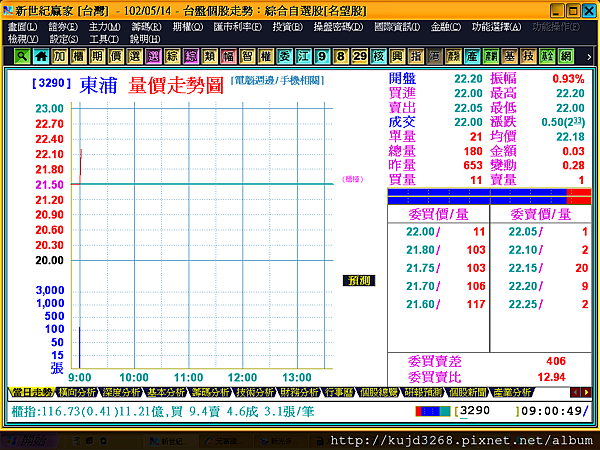This screenshot has width=600, height=450.
Task: Click the 預測 button
Action: click(359, 281)
